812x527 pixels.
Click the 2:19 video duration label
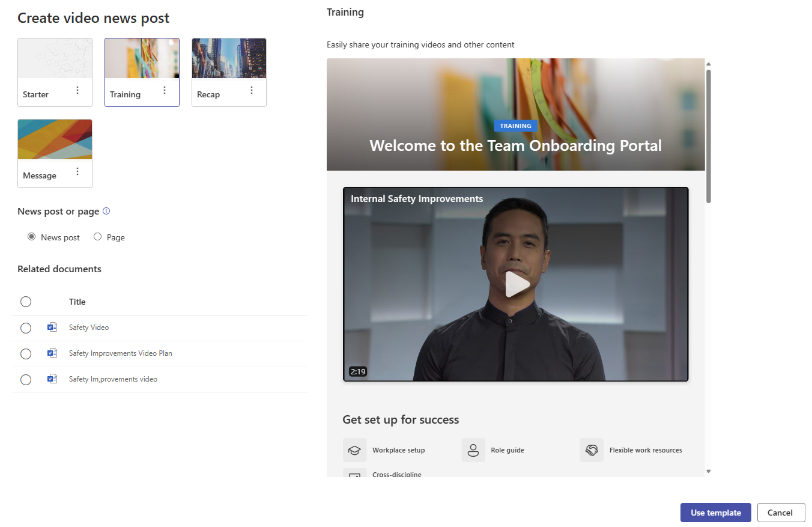coord(358,371)
